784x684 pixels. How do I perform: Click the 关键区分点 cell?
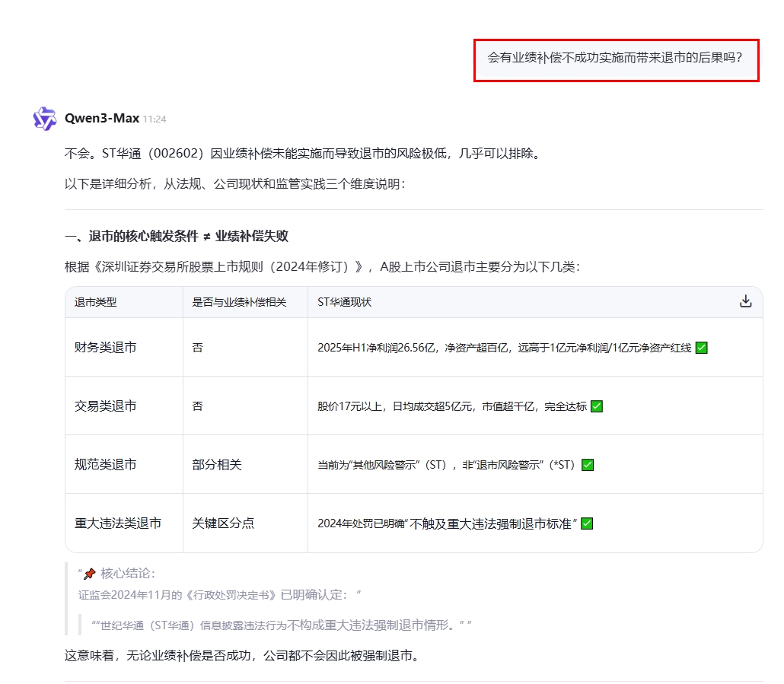(x=246, y=523)
